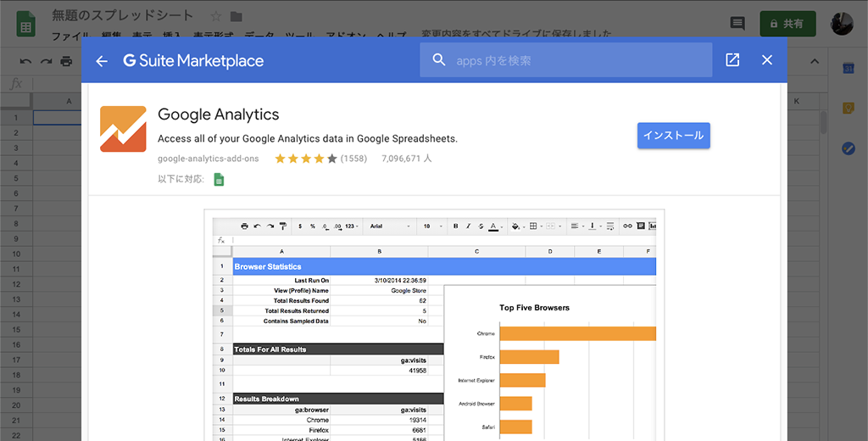Open the Sheets home logo icon

point(25,24)
